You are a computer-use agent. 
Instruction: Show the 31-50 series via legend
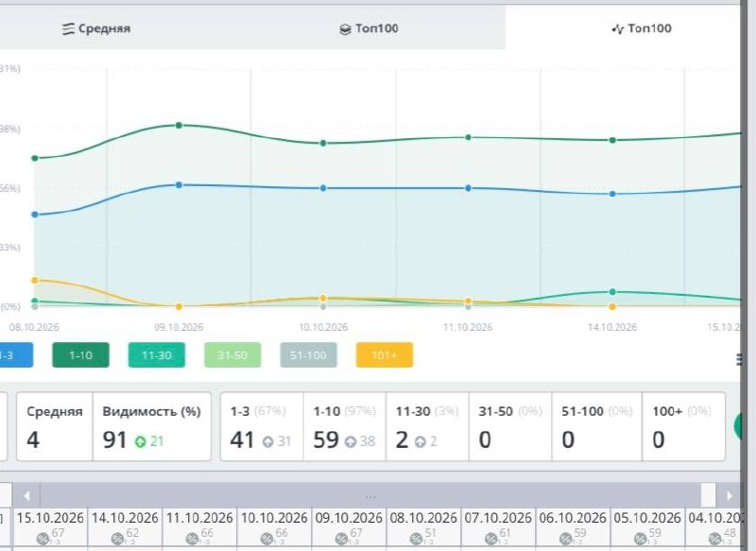tap(232, 355)
